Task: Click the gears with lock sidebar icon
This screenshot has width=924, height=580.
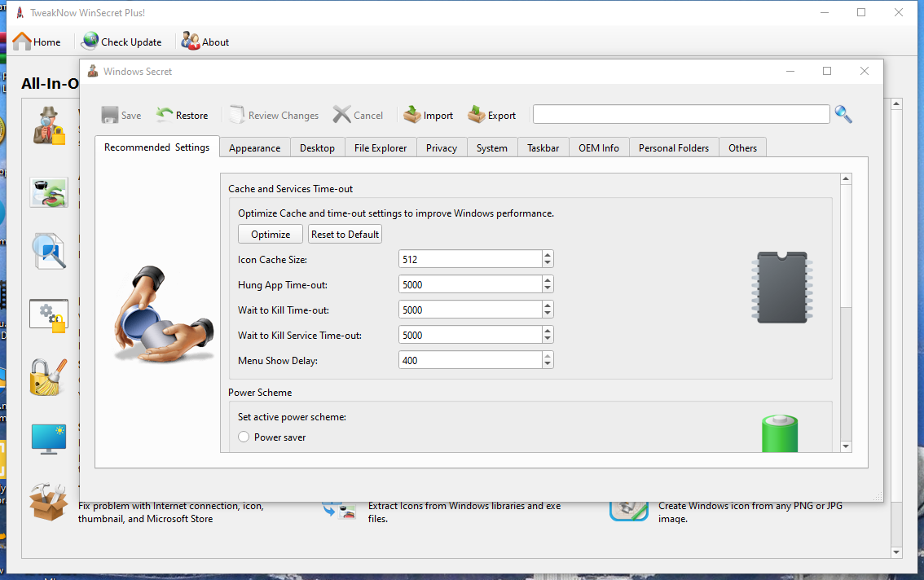Action: (x=49, y=315)
